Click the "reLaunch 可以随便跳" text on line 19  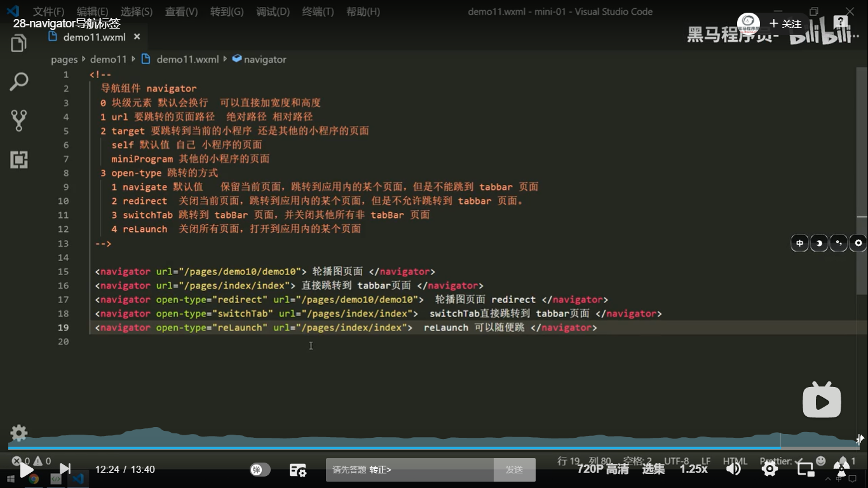pyautogui.click(x=474, y=327)
